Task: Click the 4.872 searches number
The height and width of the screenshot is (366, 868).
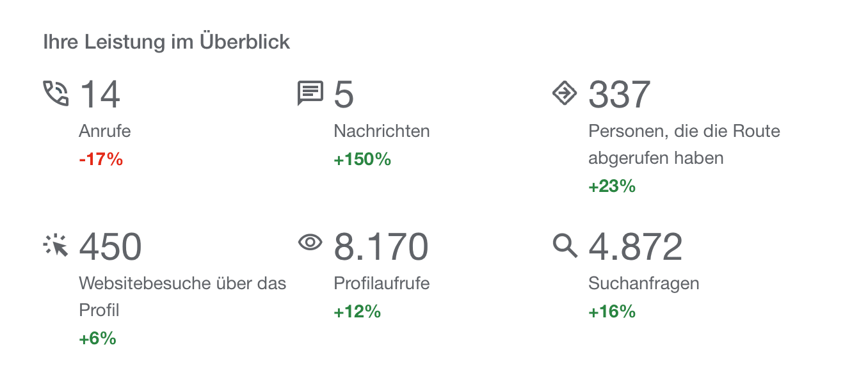Action: [635, 247]
